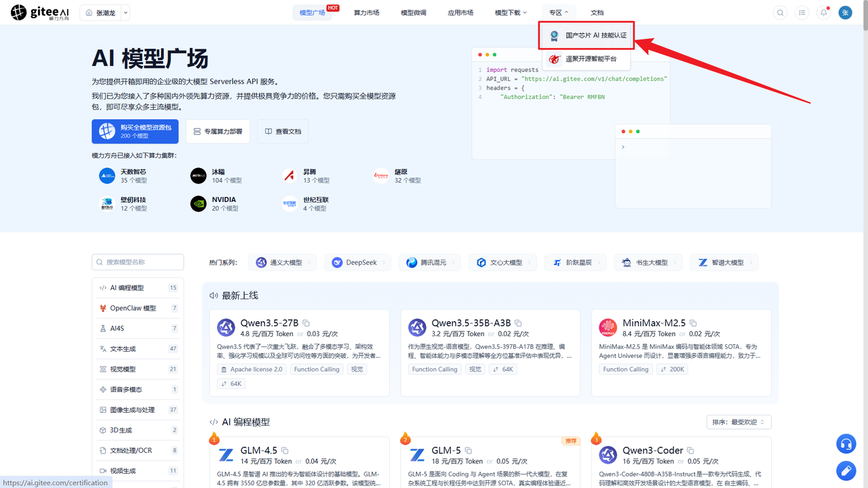Image resolution: width=868 pixels, height=488 pixels.
Task: Copy the GLM-4.5 model name icon
Action: pos(285,451)
